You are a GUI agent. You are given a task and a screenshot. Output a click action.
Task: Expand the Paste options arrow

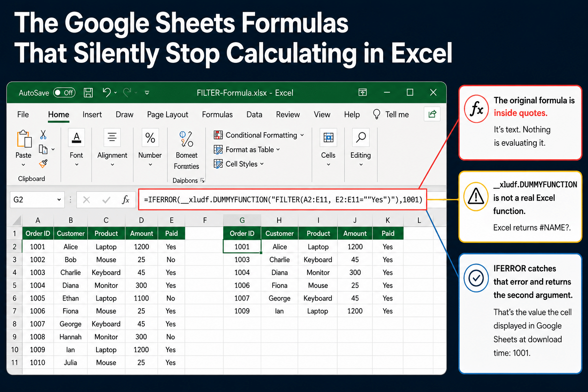[23, 165]
